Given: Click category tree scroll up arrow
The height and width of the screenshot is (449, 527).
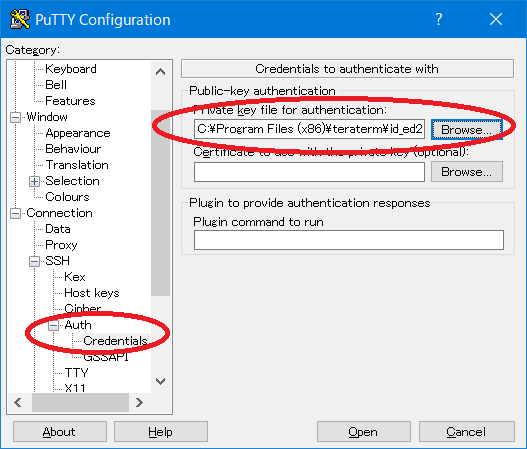Looking at the screenshot, I should (x=160, y=72).
